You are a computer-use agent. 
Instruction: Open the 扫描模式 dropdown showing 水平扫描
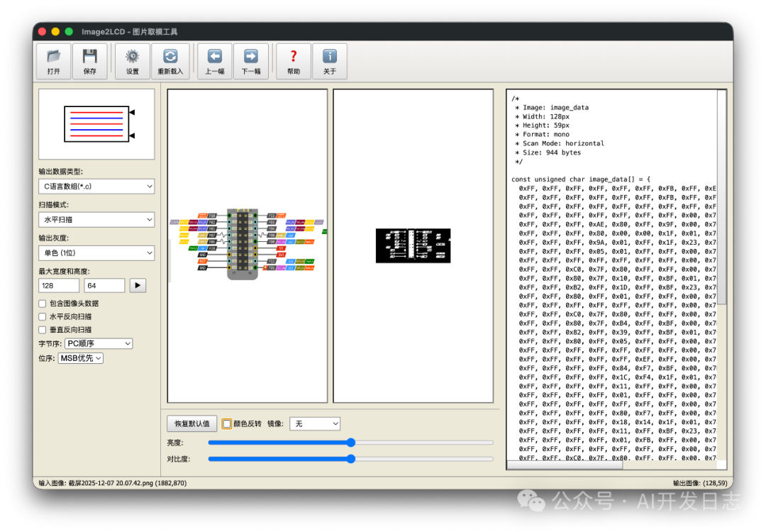96,220
